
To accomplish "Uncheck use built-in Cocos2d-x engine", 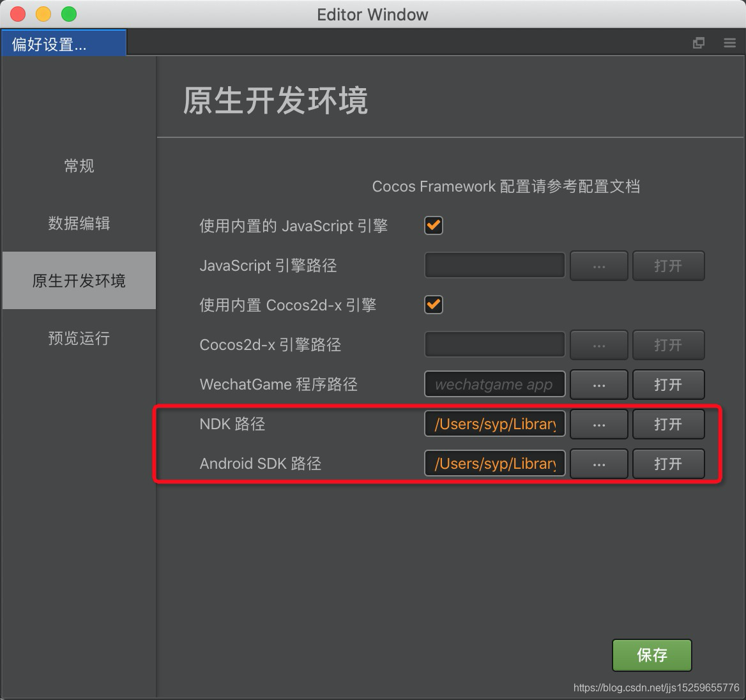I will (x=434, y=305).
